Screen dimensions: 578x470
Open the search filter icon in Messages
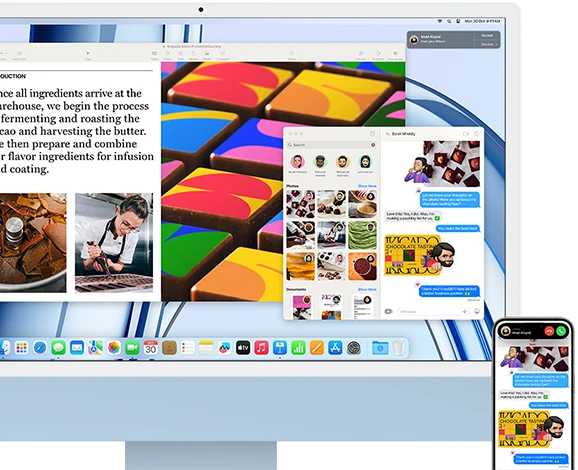(x=373, y=145)
